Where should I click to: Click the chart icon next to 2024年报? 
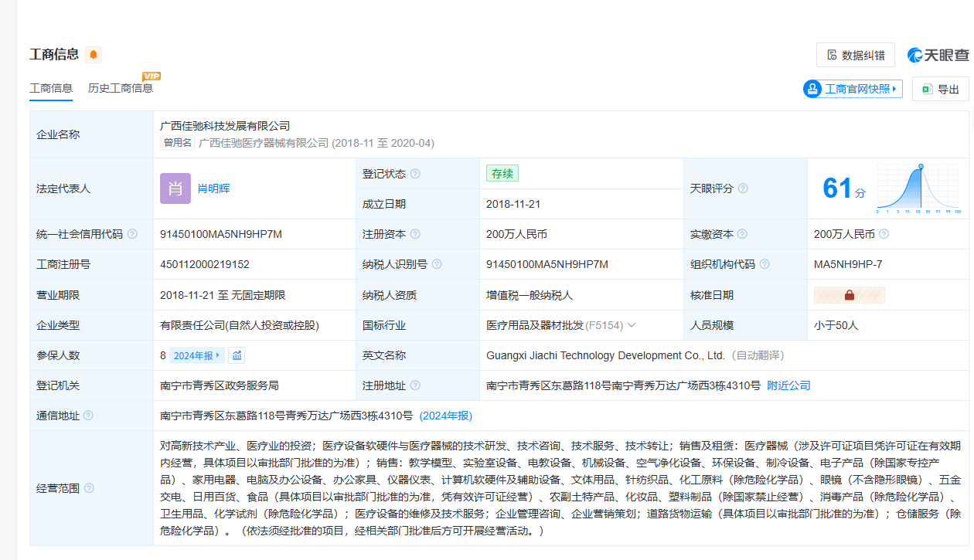(237, 355)
